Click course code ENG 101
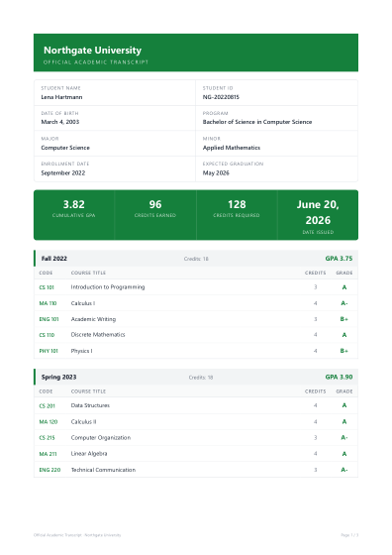 (49, 319)
